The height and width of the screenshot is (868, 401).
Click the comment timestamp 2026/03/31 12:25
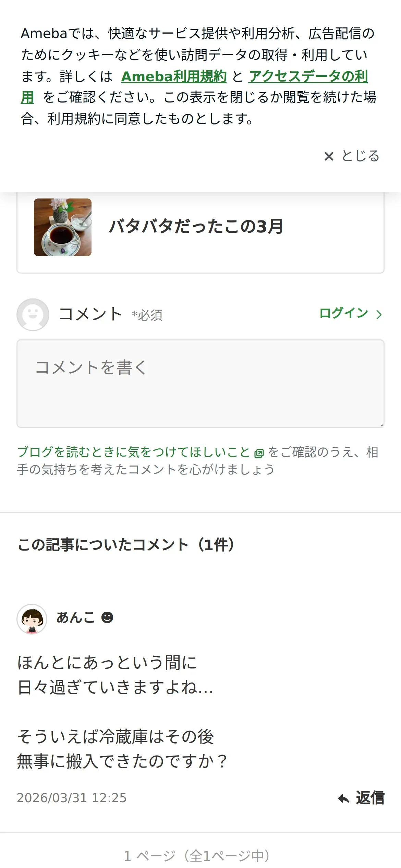(72, 798)
